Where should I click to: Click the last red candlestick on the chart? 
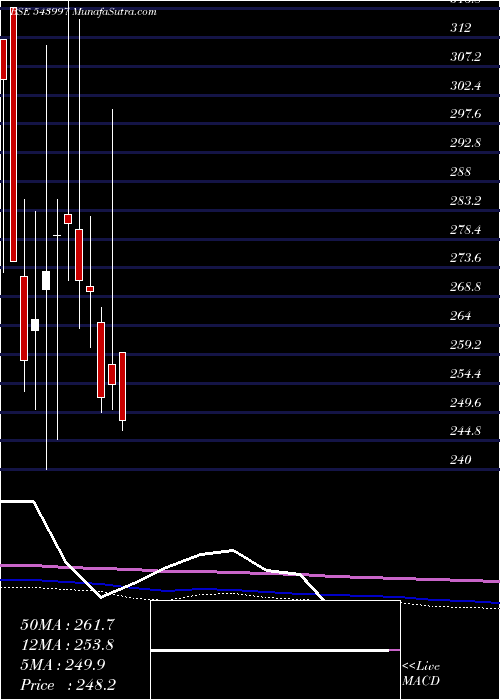122,386
